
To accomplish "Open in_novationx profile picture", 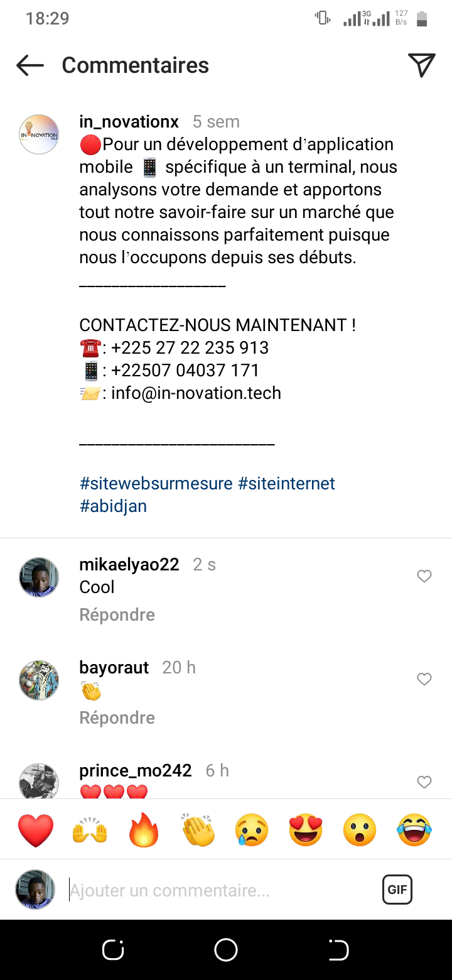I will pos(39,134).
